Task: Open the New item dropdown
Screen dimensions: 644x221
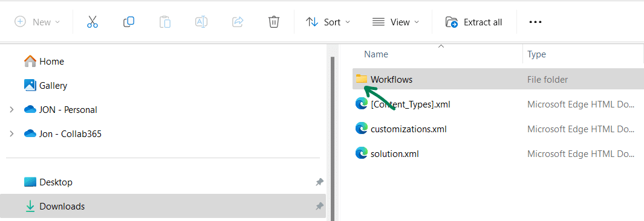Action: (x=37, y=22)
